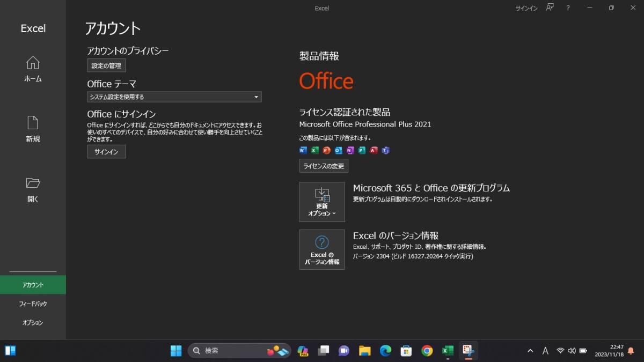Launch the Snipping Tool from the taskbar
Viewport: 644px width, 362px height.
469,351
